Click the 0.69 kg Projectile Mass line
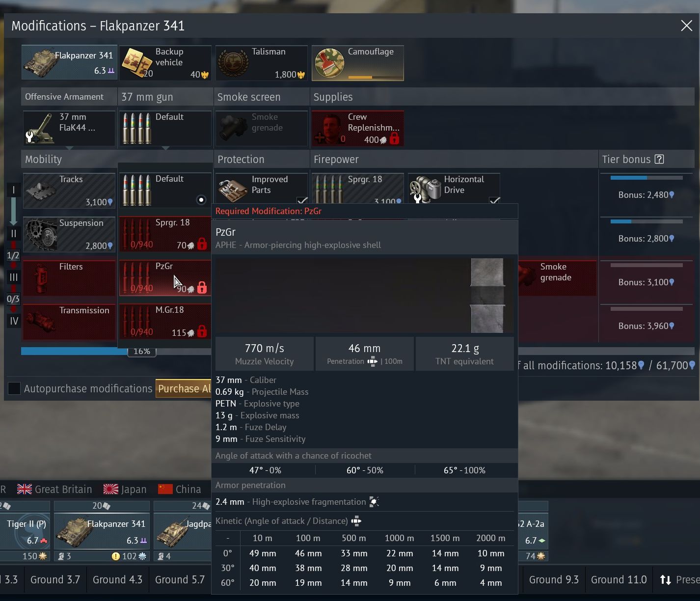Screen dimensions: 700x601 coord(262,392)
